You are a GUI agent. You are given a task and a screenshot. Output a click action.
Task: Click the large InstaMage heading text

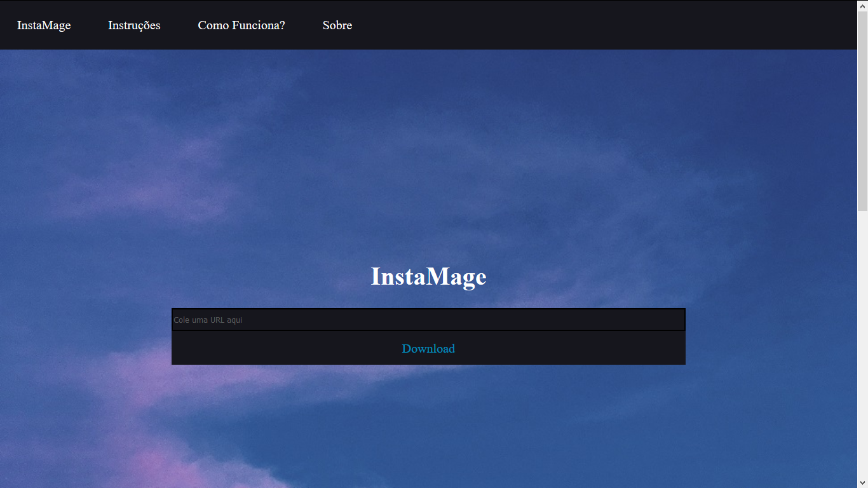coord(428,276)
